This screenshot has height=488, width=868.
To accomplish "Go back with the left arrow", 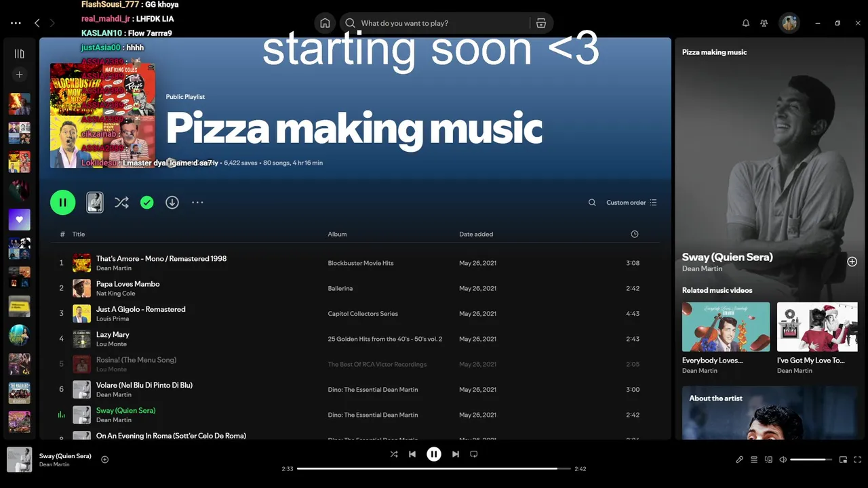I will [x=37, y=23].
